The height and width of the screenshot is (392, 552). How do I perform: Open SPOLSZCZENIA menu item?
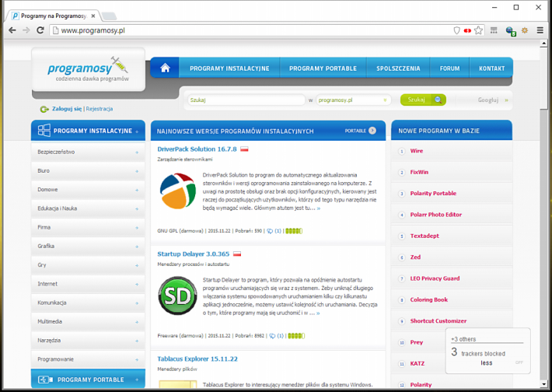point(398,68)
